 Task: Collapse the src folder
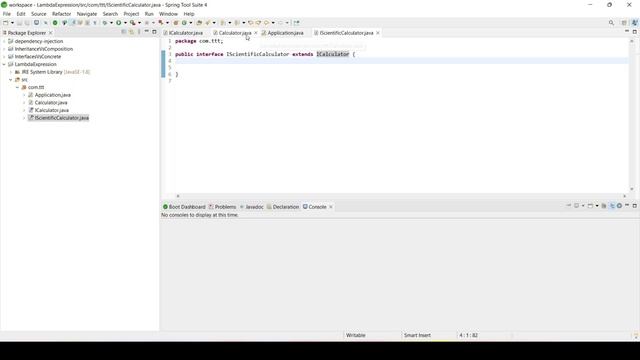coord(11,80)
